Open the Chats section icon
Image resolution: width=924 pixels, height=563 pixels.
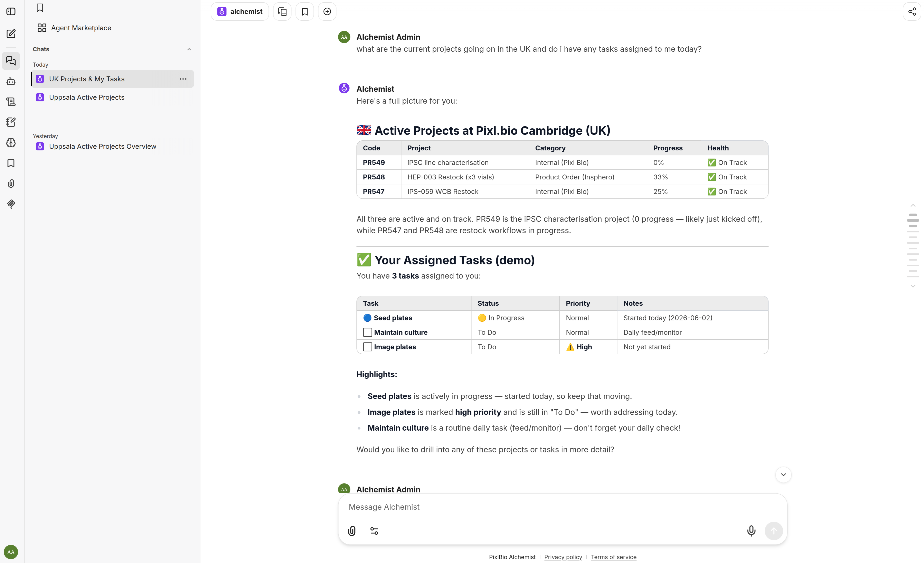(11, 61)
